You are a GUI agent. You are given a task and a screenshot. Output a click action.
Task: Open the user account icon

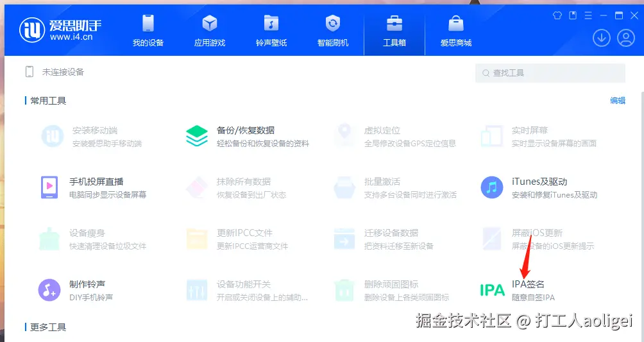tap(626, 38)
